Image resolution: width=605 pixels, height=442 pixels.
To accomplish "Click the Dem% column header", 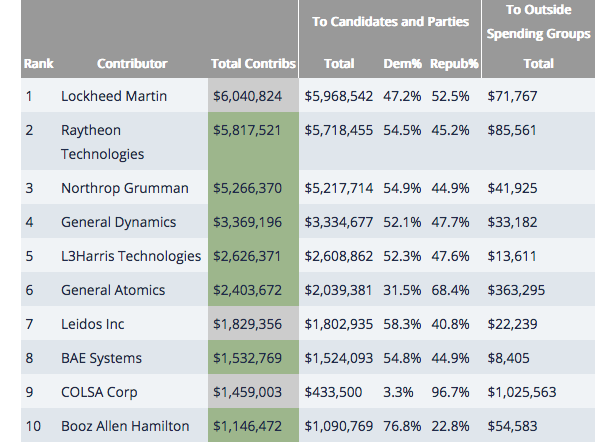I will [403, 63].
